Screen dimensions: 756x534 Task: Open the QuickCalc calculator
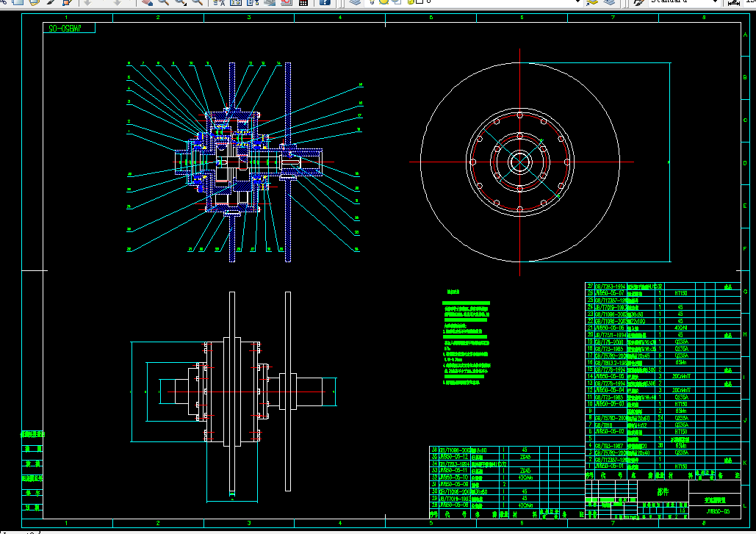(x=303, y=2)
